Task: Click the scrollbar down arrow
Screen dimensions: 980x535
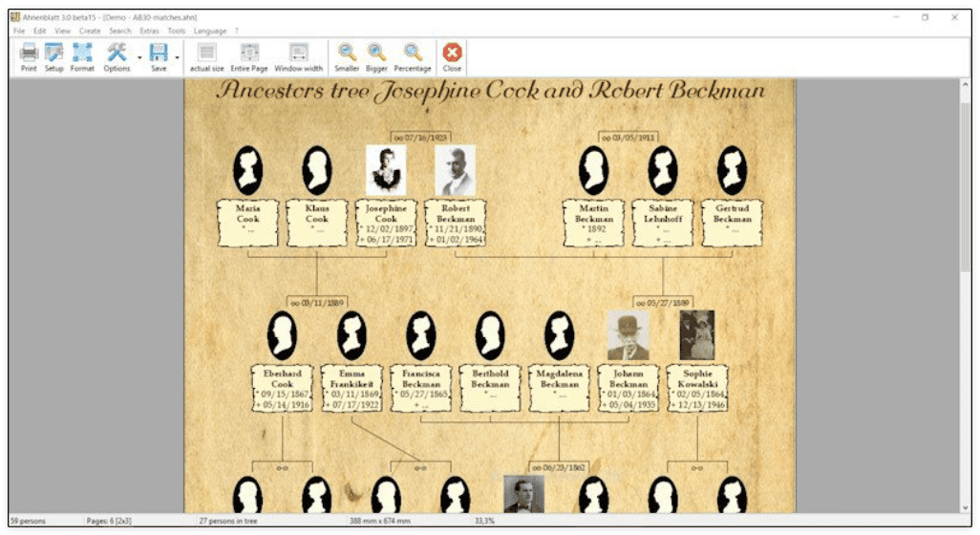Action: [x=966, y=507]
